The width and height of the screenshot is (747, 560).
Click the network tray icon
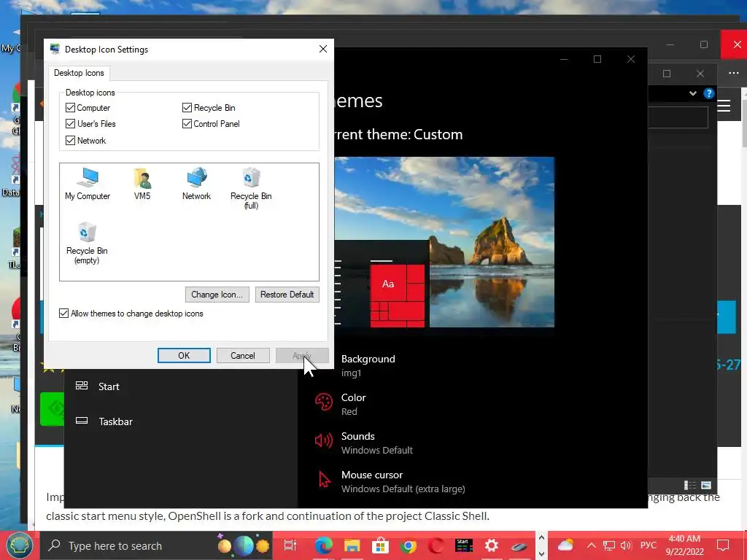(609, 545)
